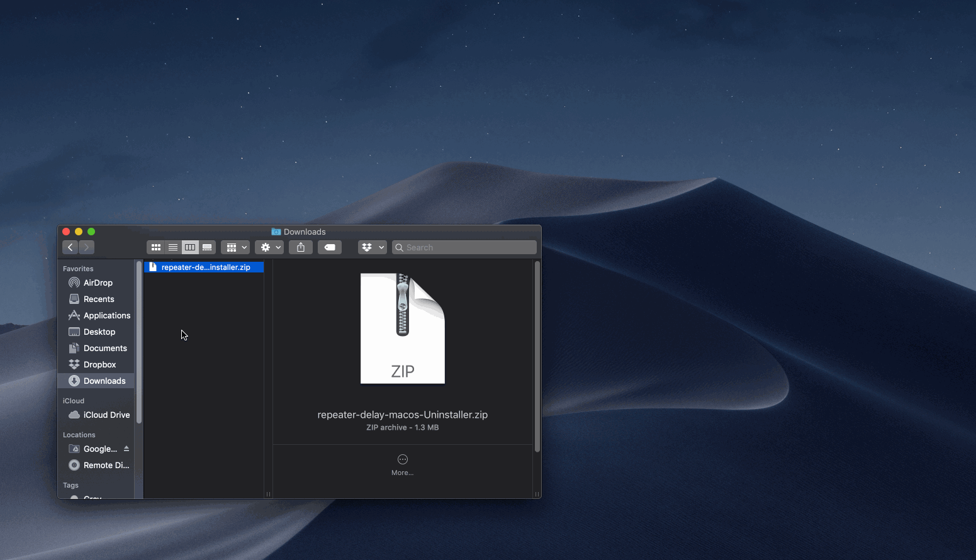Switch to list view

173,247
